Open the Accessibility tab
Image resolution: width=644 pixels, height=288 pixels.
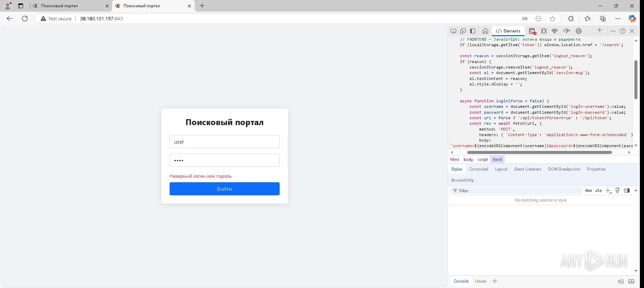coord(462,180)
